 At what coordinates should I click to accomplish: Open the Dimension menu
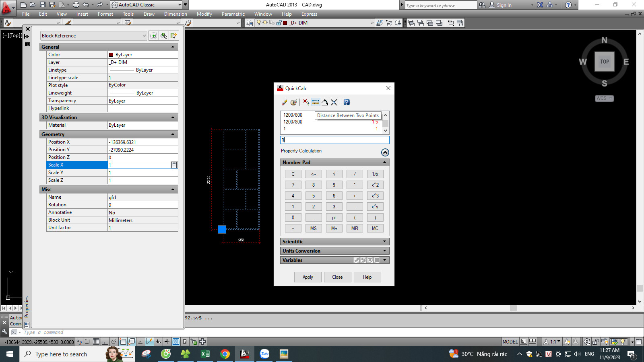tap(175, 14)
